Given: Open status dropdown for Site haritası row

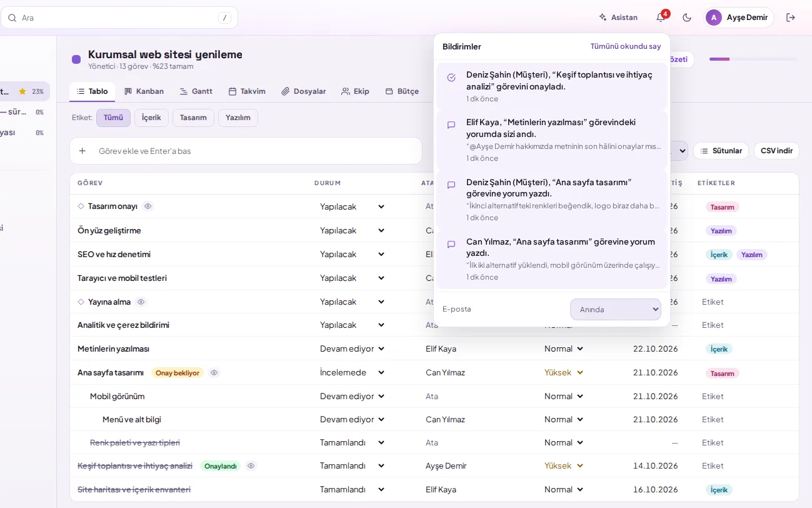Looking at the screenshot, I should pos(352,489).
